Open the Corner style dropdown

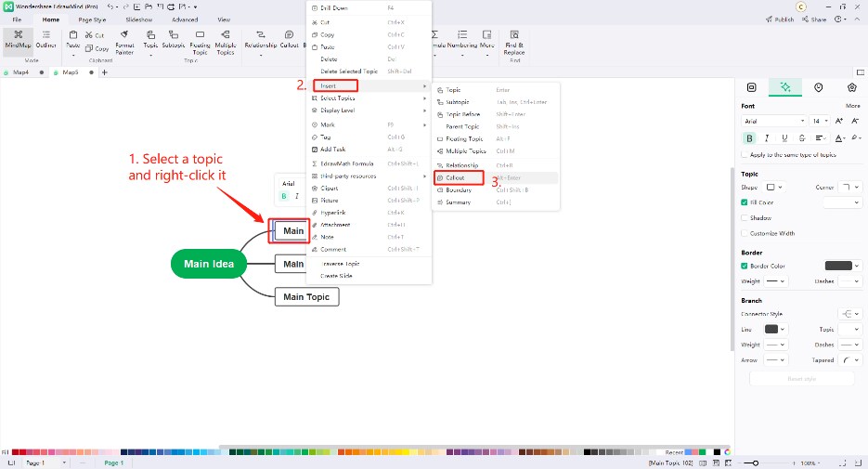click(x=850, y=188)
